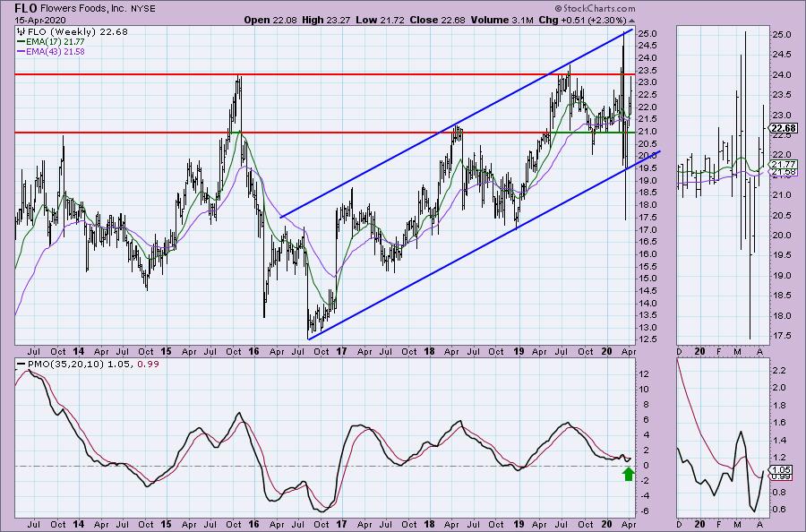Click 1.6 on the zoom PMO axis
The image size is (806, 532).
[x=779, y=423]
